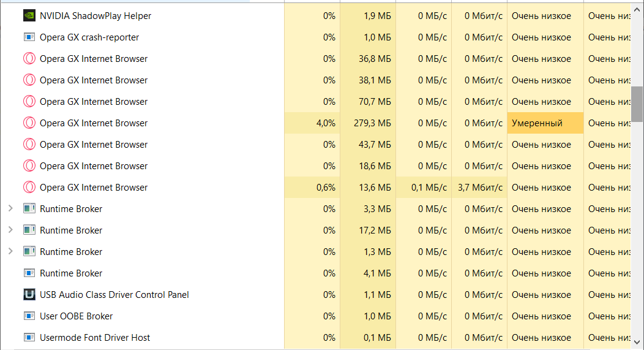644x350 pixels.
Task: Click the Opera GX crash-reporter icon
Action: click(x=29, y=37)
